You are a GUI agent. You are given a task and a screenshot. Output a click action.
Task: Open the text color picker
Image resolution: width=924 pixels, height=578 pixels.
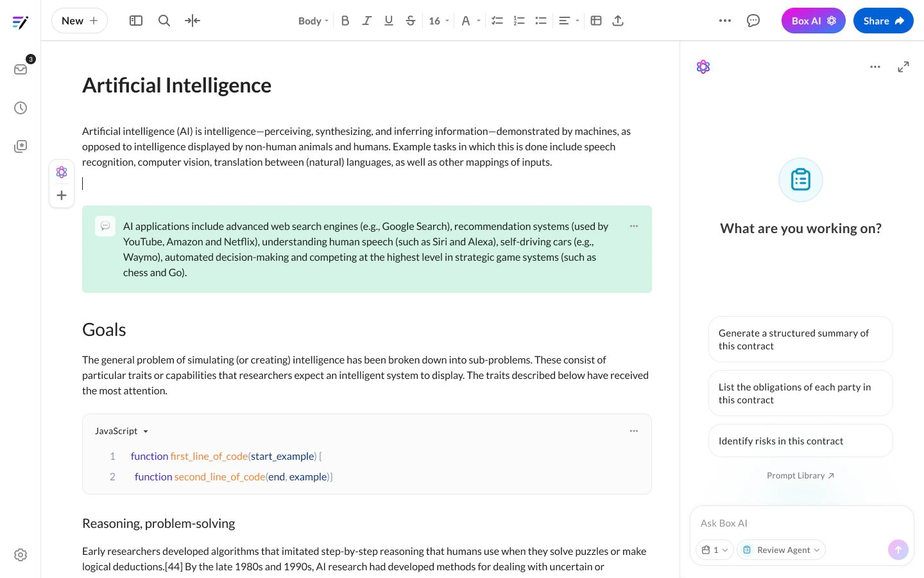tap(471, 21)
